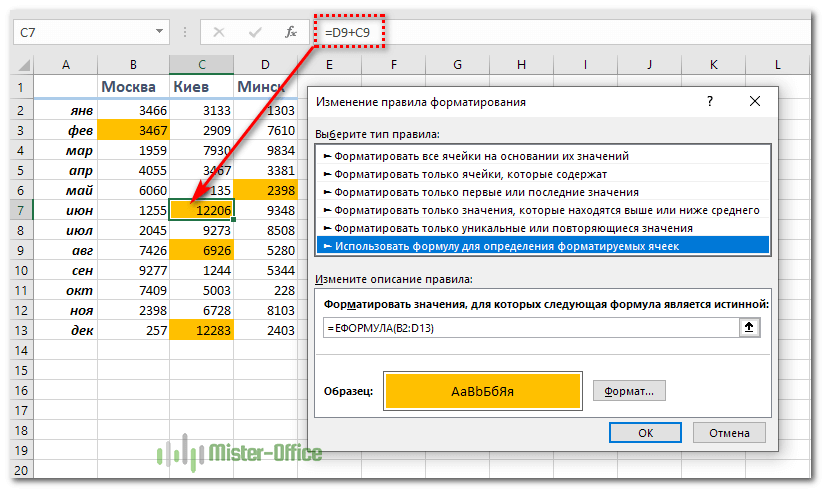This screenshot has width=822, height=489.
Task: Open Insert Function fx icon
Action: [x=291, y=33]
